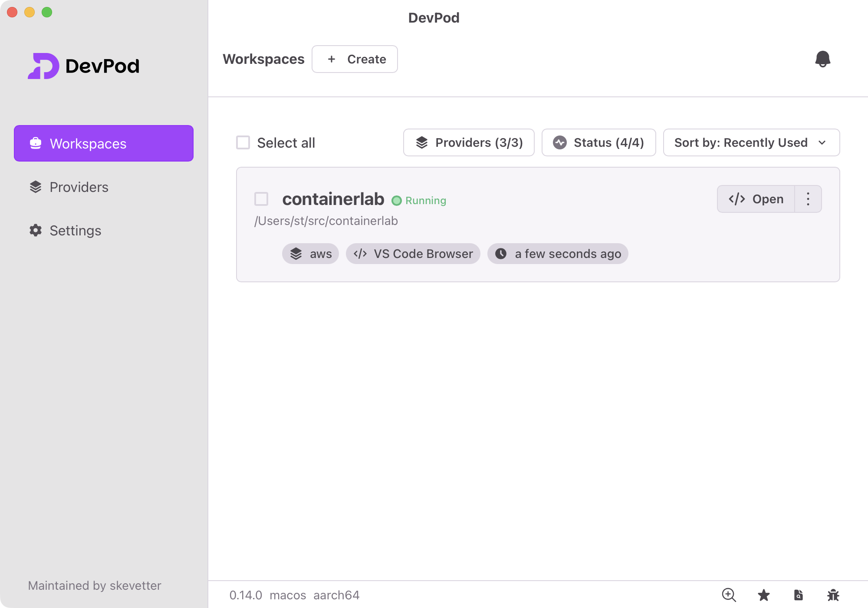
Task: Open the Sort by Recently Used dropdown
Action: (x=751, y=142)
